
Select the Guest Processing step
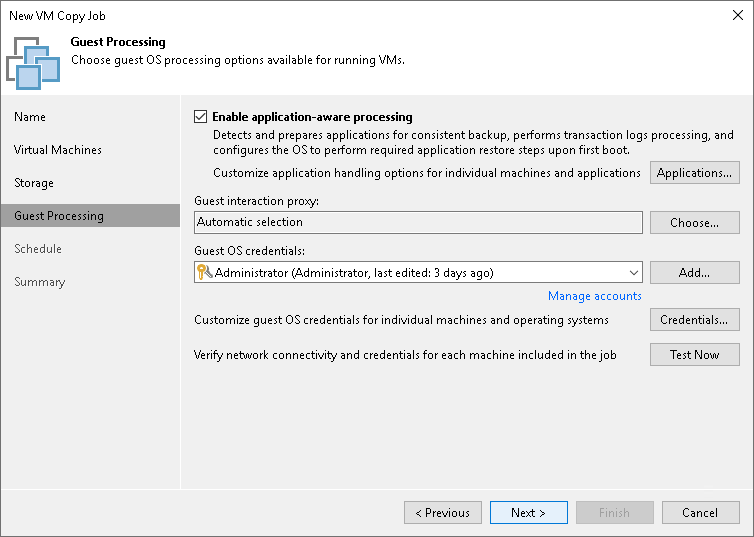coord(90,216)
